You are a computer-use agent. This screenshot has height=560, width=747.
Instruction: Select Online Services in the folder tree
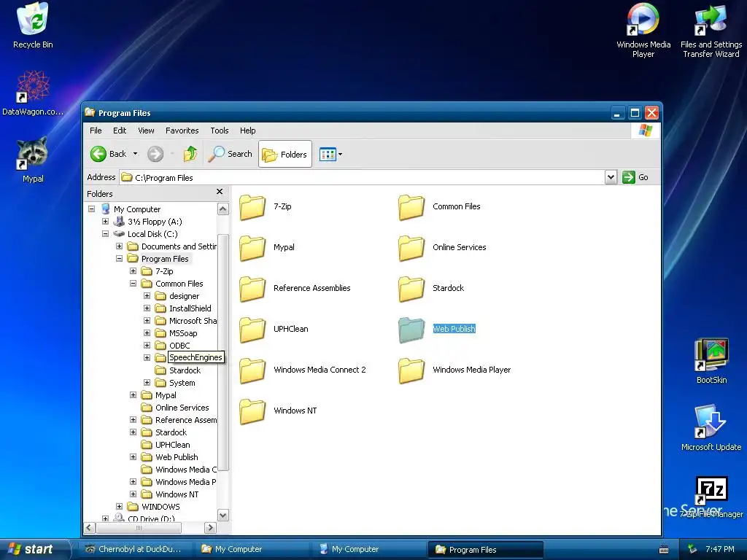[182, 407]
